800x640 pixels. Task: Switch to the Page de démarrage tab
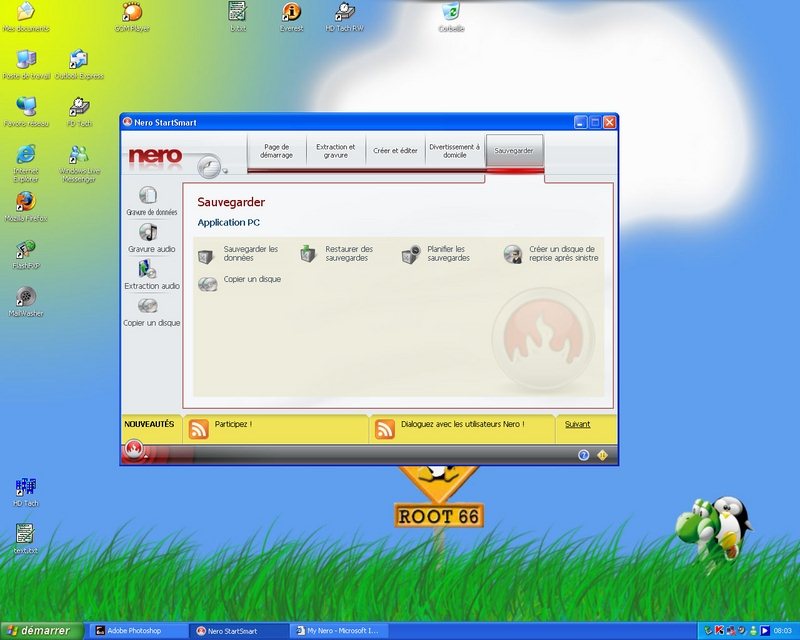277,151
